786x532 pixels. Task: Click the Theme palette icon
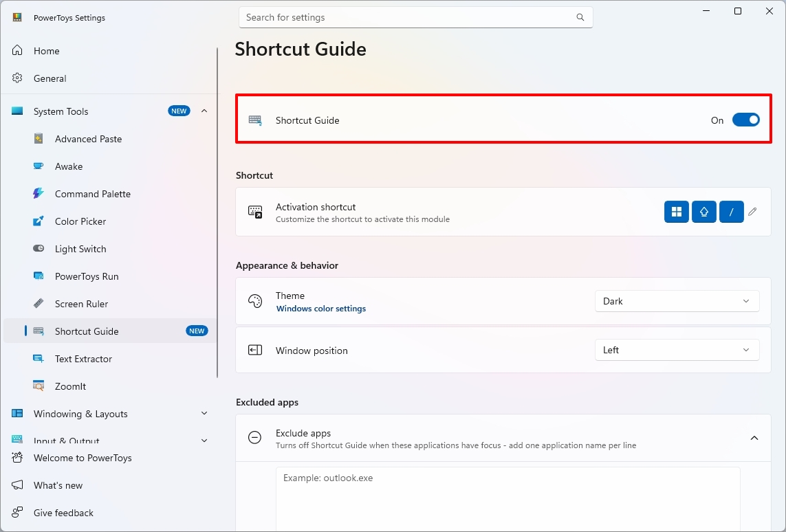[255, 301]
